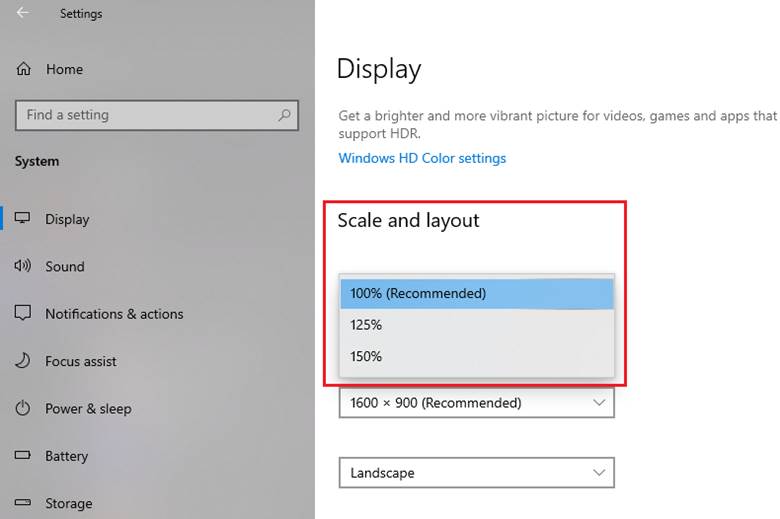
Task: Click the back arrow icon
Action: [23, 13]
